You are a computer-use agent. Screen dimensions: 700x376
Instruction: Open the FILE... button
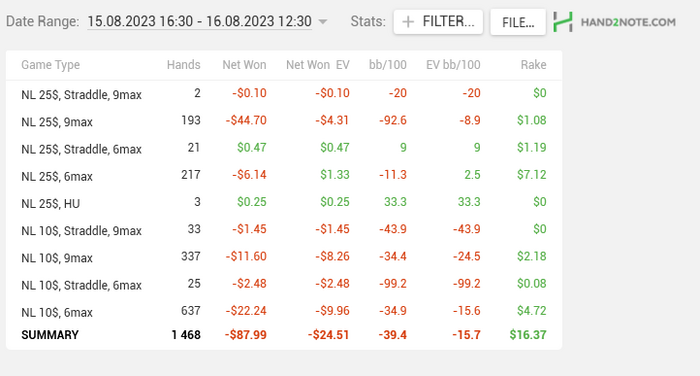point(518,22)
